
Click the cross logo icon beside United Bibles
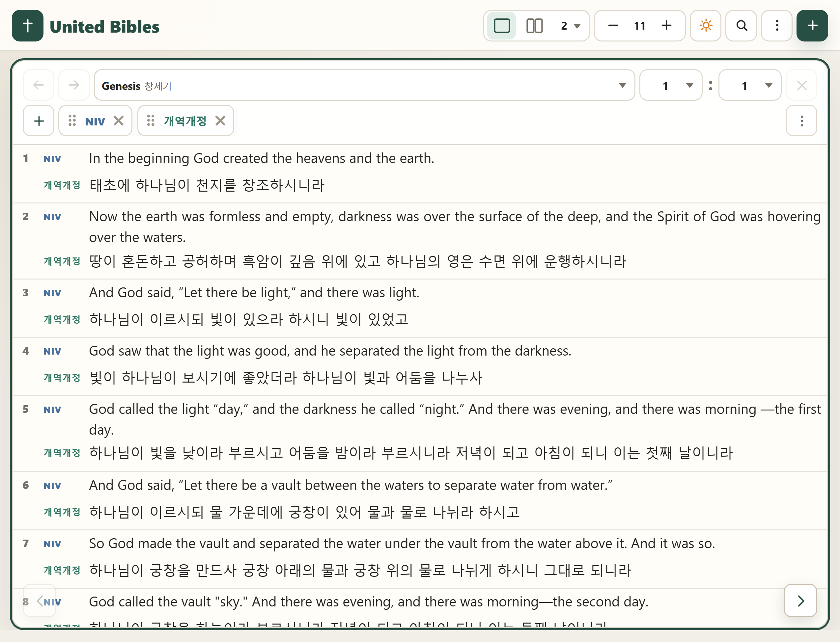point(28,26)
